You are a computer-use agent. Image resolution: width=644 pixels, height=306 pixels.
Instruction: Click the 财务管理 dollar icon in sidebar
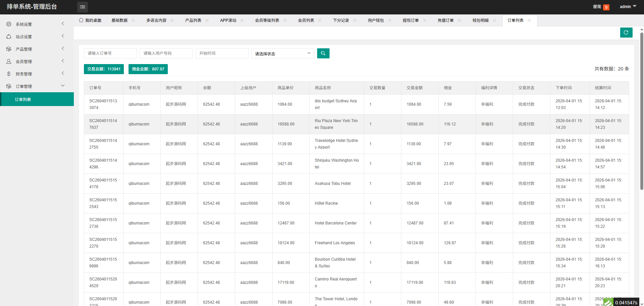coord(9,74)
